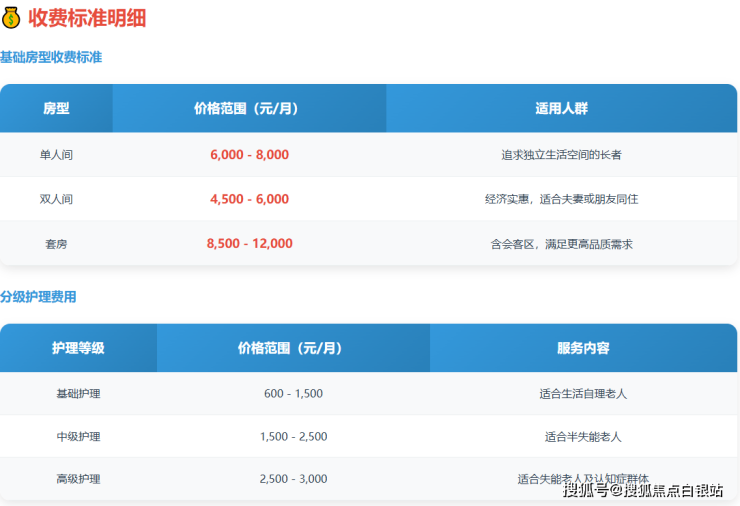Click the 8,500 - 12,000 suite price
This screenshot has height=506, width=740.
(249, 243)
